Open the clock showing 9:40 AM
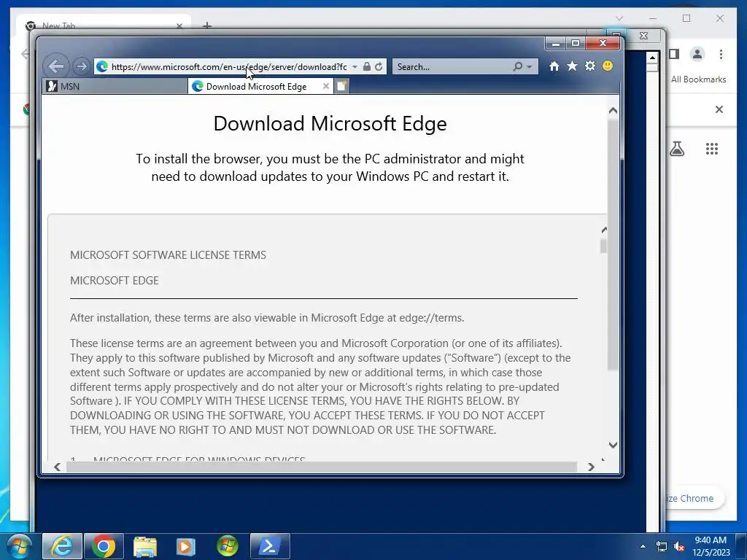This screenshot has width=747, height=560. tap(711, 546)
